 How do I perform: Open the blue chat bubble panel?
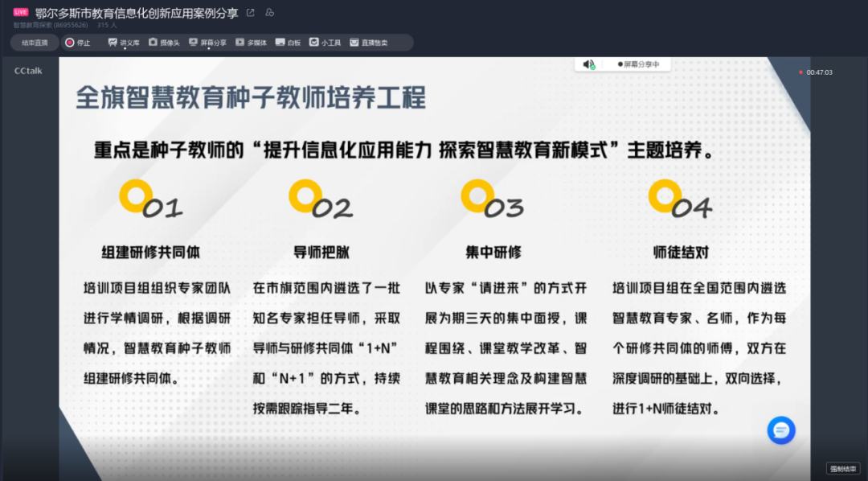pos(780,430)
